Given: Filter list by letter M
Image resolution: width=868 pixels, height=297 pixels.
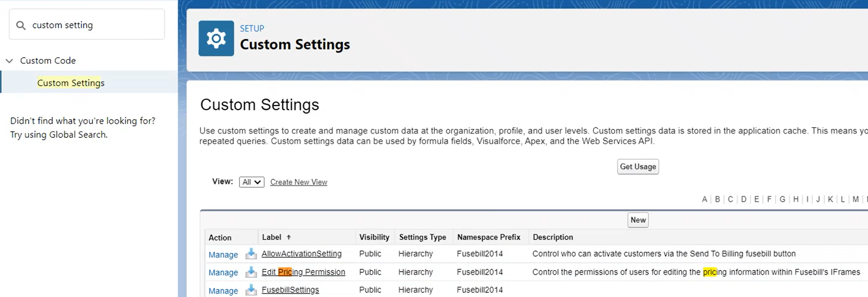Looking at the screenshot, I should click(856, 199).
